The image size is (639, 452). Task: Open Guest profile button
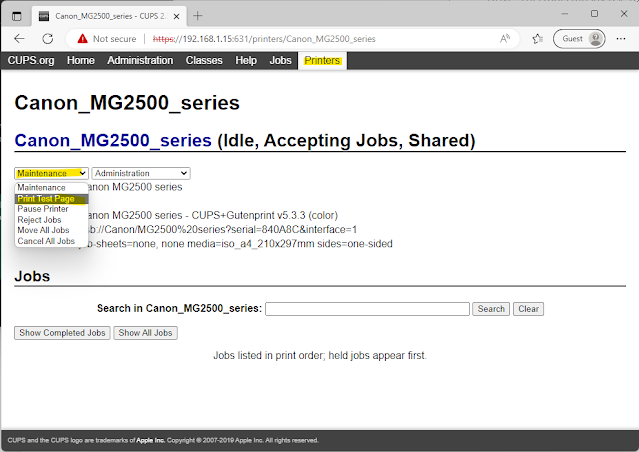click(579, 39)
